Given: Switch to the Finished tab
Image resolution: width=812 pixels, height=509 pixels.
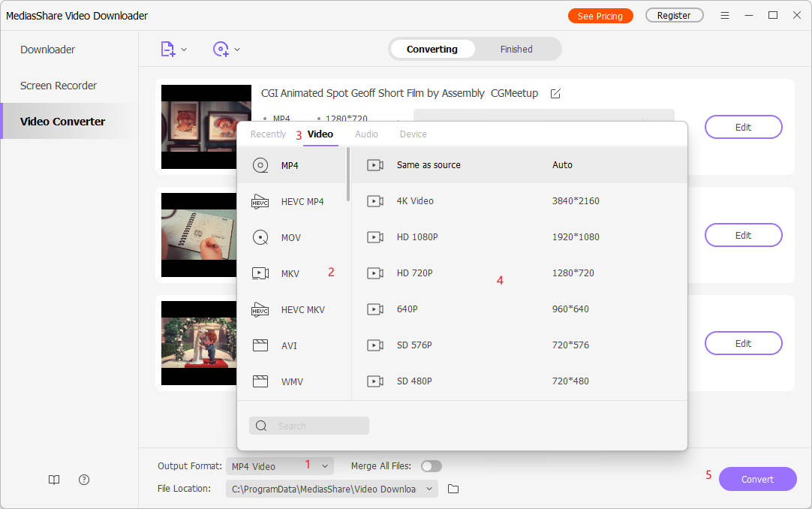Looking at the screenshot, I should tap(516, 50).
